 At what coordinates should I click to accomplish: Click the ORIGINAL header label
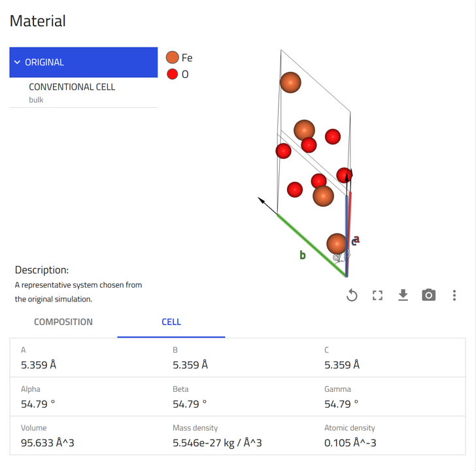coord(44,62)
